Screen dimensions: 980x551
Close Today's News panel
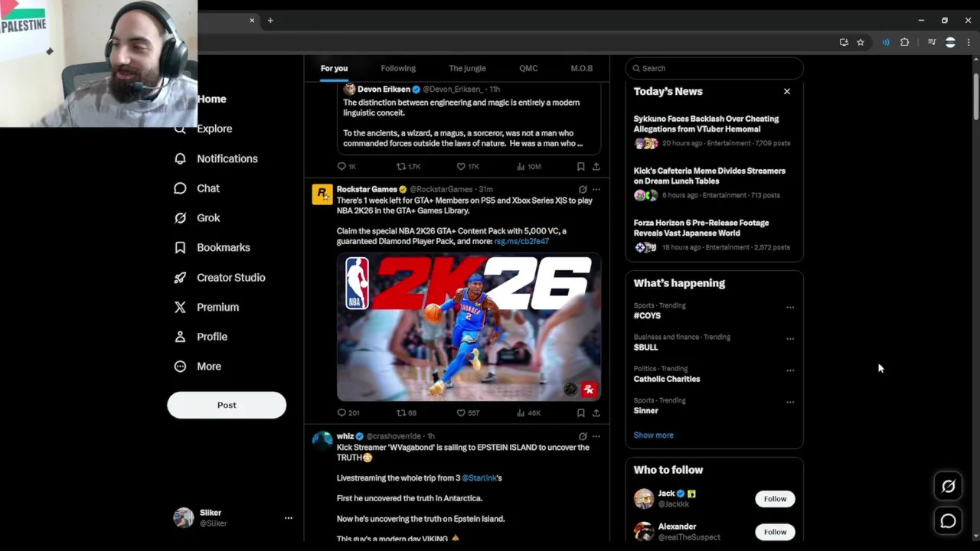tap(786, 91)
